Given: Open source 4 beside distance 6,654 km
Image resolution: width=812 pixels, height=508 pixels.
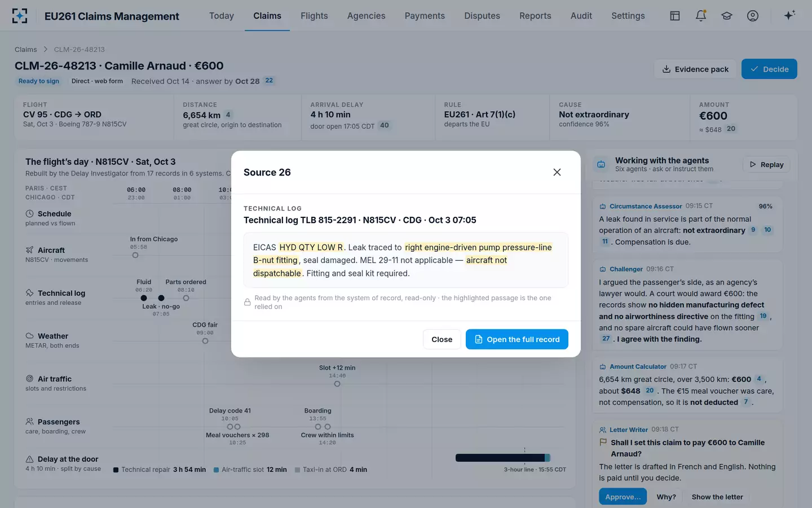Looking at the screenshot, I should pyautogui.click(x=228, y=115).
